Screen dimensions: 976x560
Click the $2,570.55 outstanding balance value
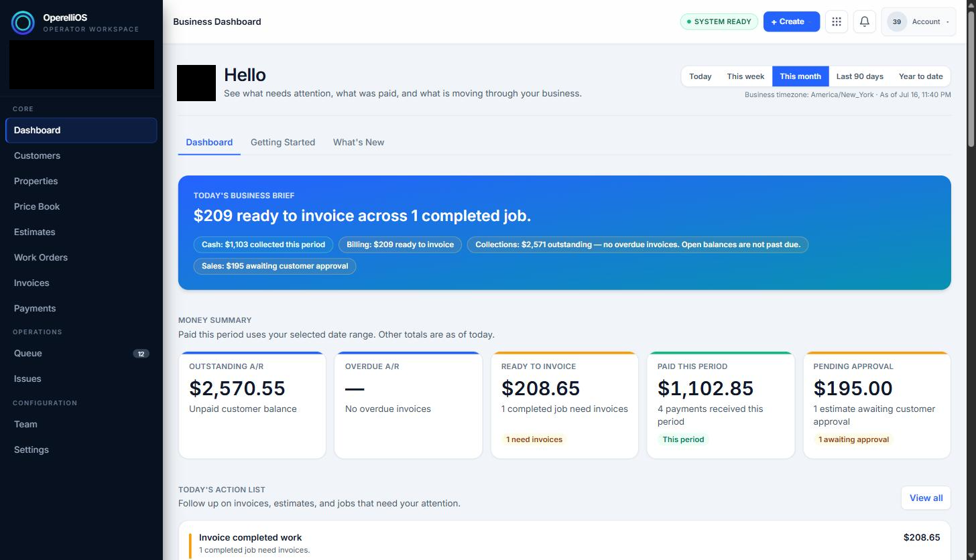click(x=237, y=388)
